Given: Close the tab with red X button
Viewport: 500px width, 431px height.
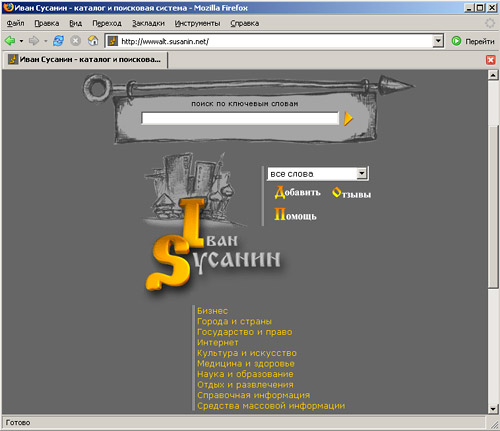Looking at the screenshot, I should click(x=490, y=60).
